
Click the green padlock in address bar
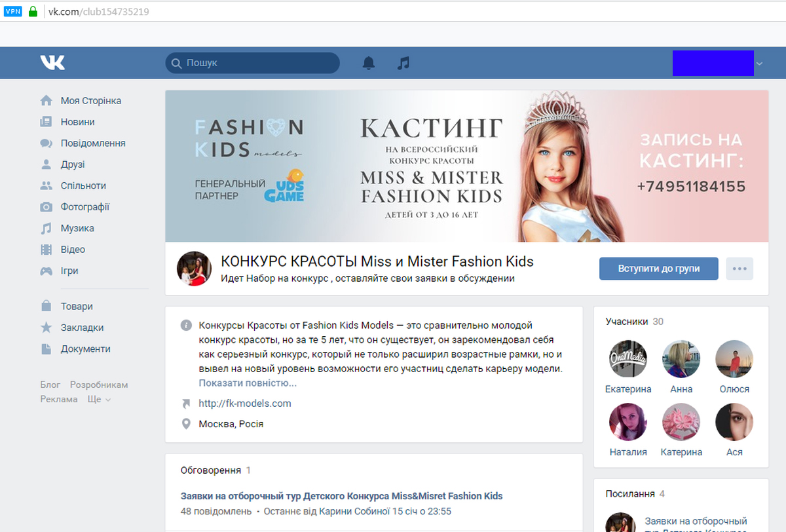tap(33, 11)
